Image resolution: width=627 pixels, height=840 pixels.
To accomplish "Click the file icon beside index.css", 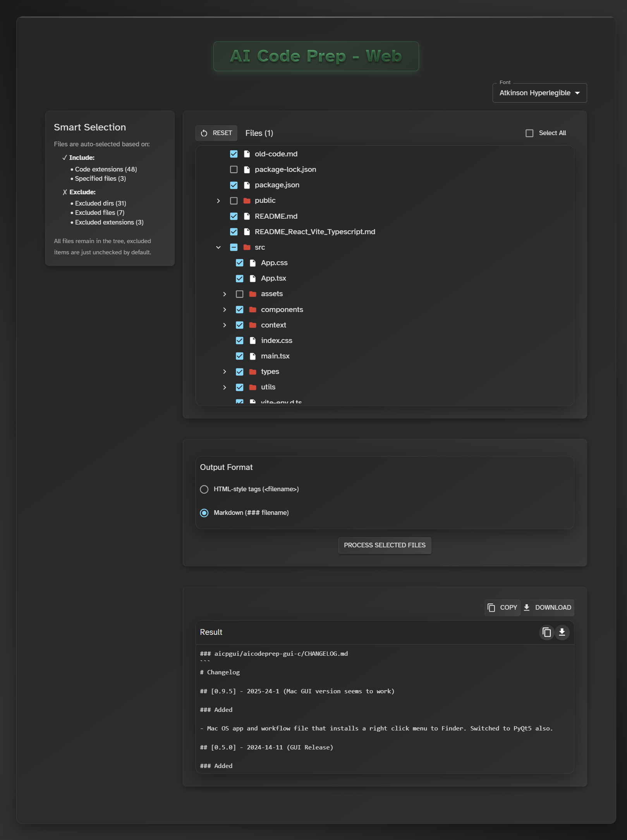I will pyautogui.click(x=253, y=340).
